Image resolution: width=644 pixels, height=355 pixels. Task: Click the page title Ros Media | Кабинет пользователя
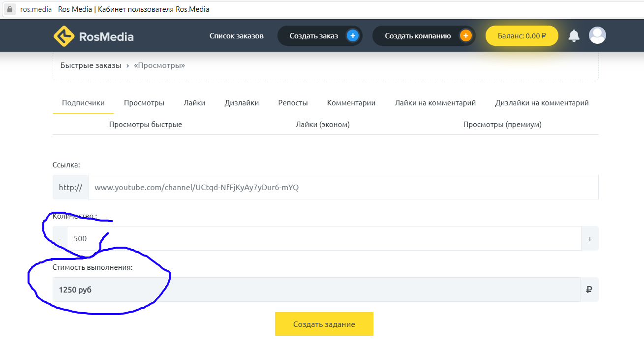tap(133, 9)
